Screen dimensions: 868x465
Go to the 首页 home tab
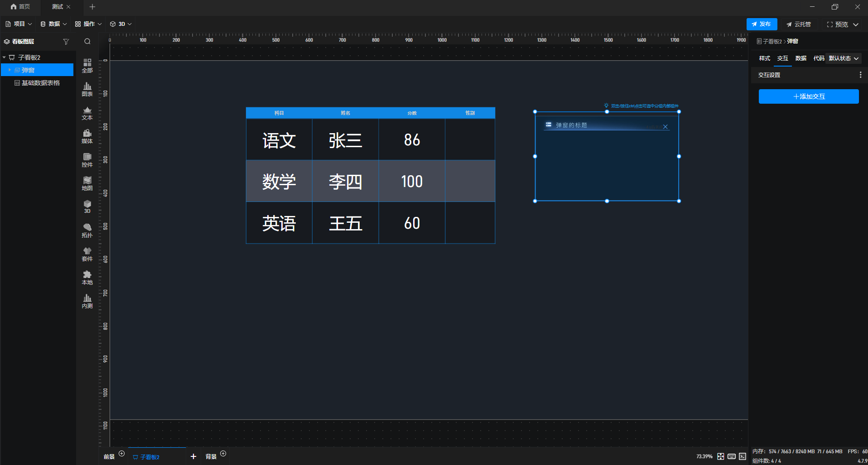pyautogui.click(x=20, y=7)
